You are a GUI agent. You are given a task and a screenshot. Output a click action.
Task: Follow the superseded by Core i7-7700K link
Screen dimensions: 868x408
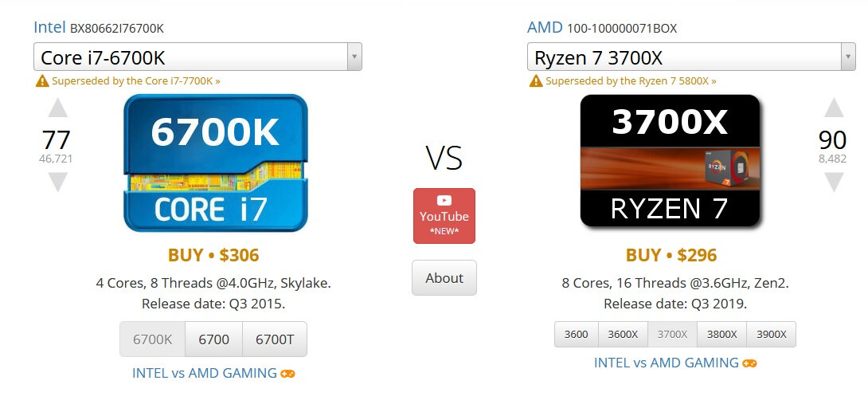pos(136,81)
